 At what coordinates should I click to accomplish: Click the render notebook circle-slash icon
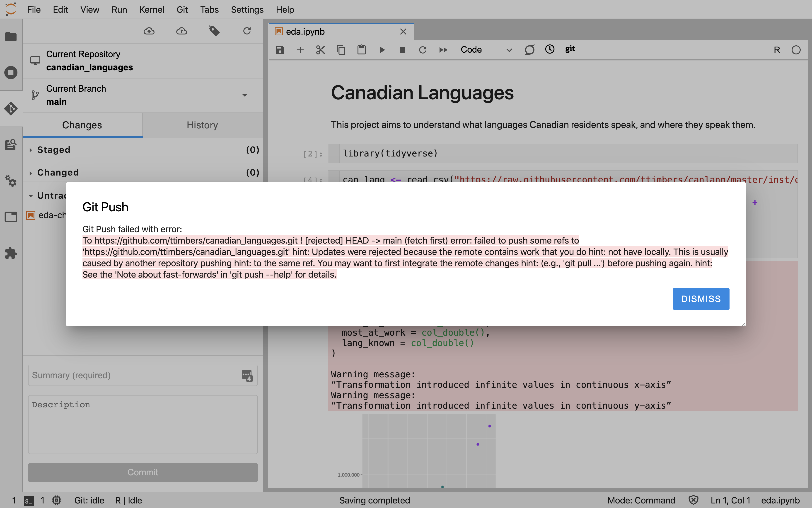tap(529, 50)
